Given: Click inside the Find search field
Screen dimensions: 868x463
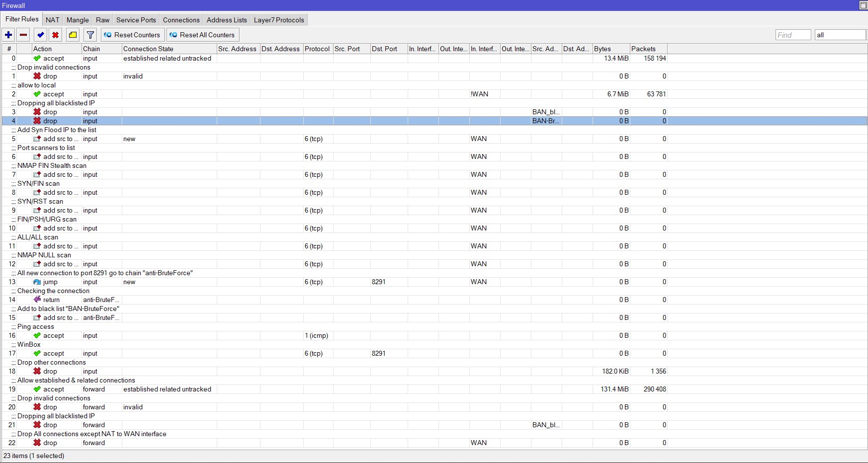Looking at the screenshot, I should (x=792, y=35).
